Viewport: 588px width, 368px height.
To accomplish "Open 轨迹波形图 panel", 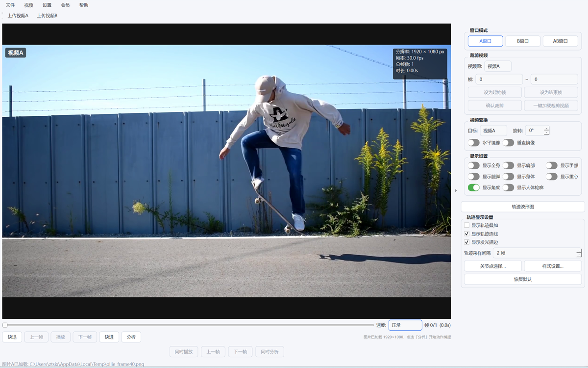I will coord(523,207).
